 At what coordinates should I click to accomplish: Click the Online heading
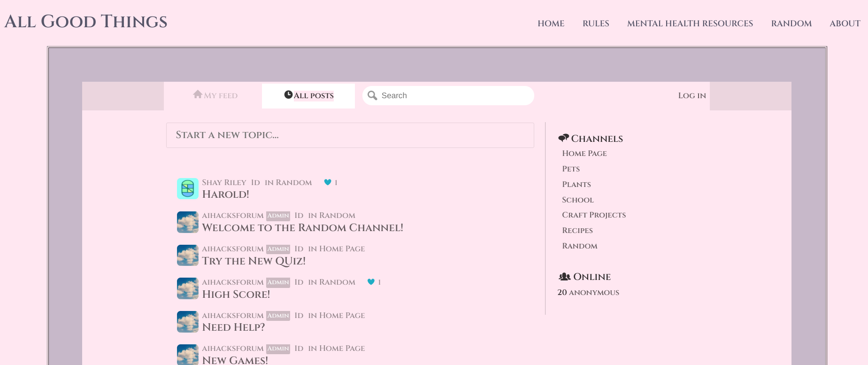pos(592,277)
